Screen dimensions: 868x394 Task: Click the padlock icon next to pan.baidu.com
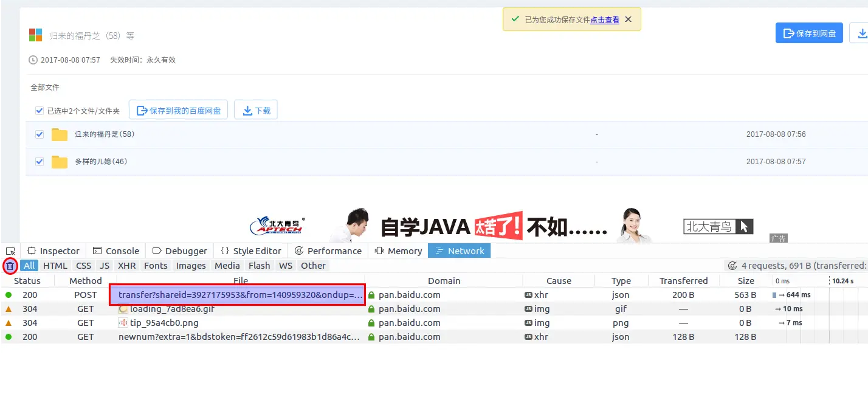point(372,295)
